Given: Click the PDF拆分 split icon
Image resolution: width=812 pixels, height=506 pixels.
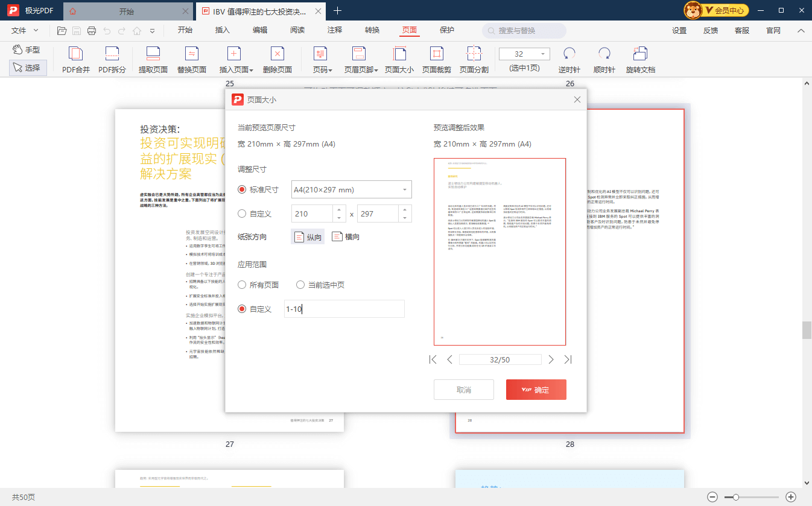Looking at the screenshot, I should point(112,54).
